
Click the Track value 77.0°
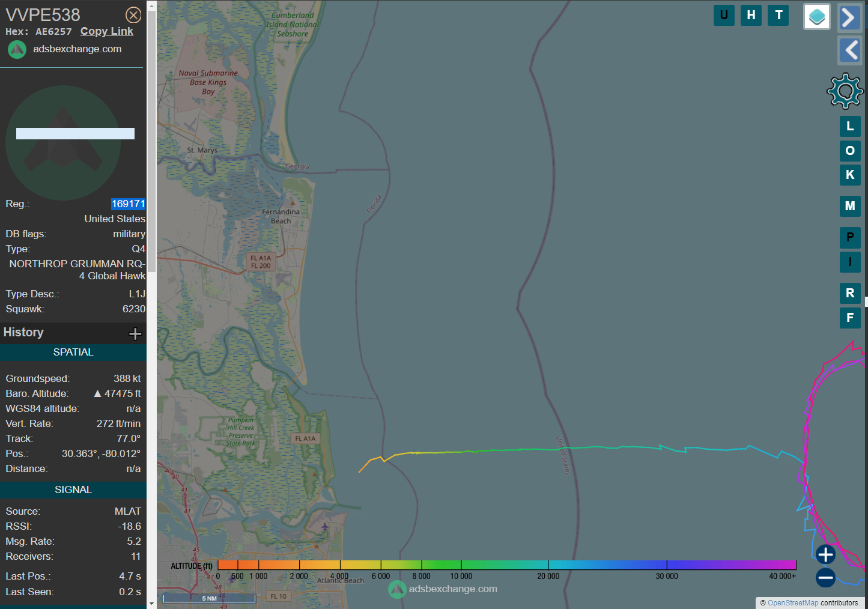click(x=129, y=439)
